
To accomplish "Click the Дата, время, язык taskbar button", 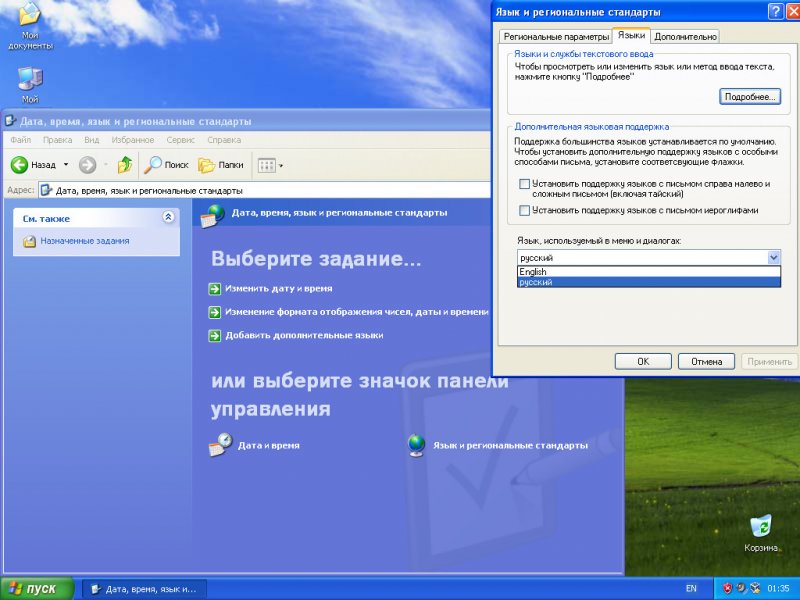I will (x=145, y=589).
